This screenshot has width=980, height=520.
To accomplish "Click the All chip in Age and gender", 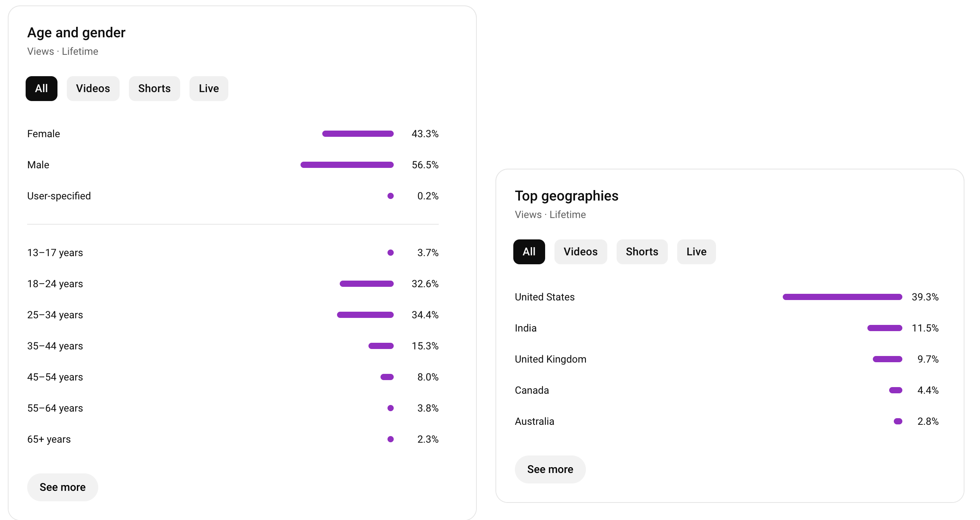I will 42,89.
